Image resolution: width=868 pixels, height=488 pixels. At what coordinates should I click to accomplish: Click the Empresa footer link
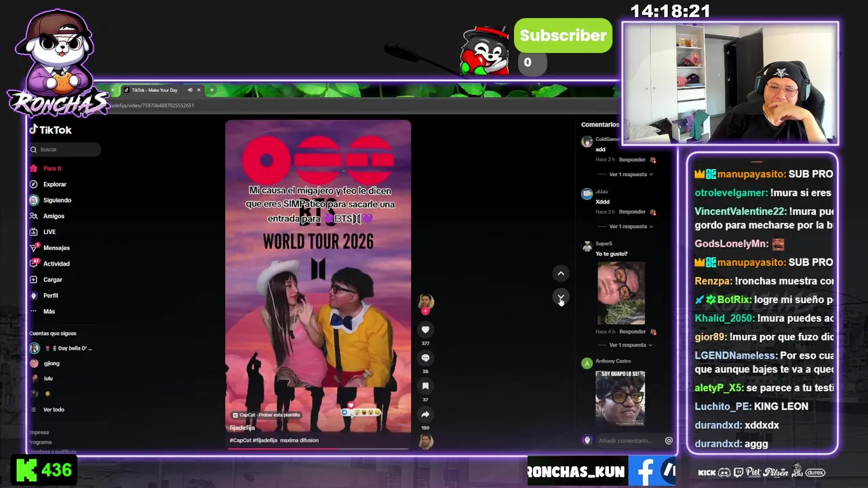[39, 432]
